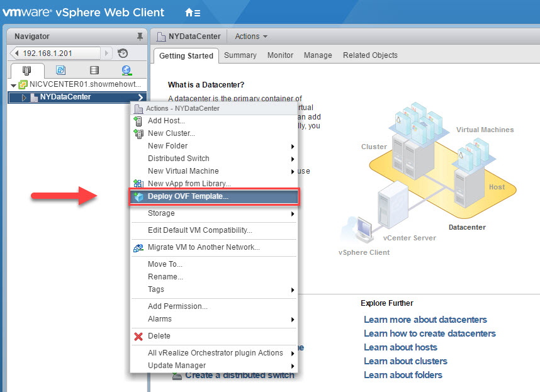The image size is (540, 392).
Task: Expand the Alarms submenu
Action: click(x=293, y=320)
